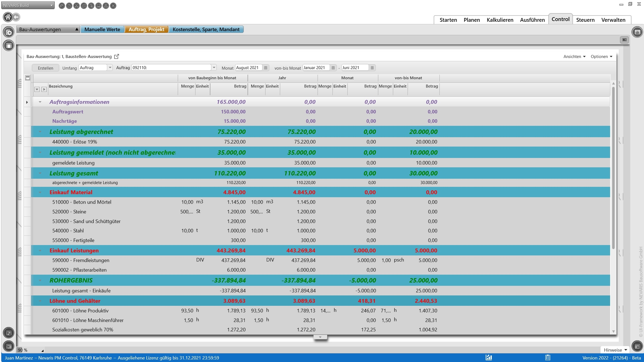
Task: Open the Optionen dropdown menu
Action: 601,56
